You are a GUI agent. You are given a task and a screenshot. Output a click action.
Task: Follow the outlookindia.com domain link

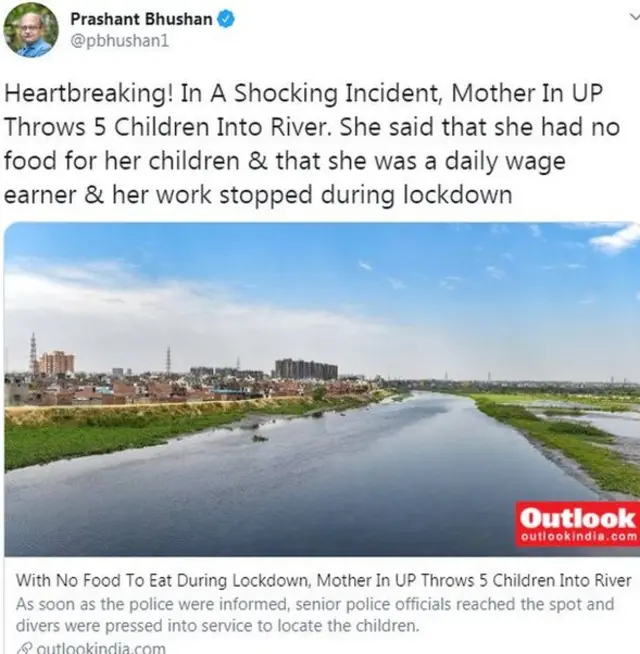pyautogui.click(x=101, y=648)
